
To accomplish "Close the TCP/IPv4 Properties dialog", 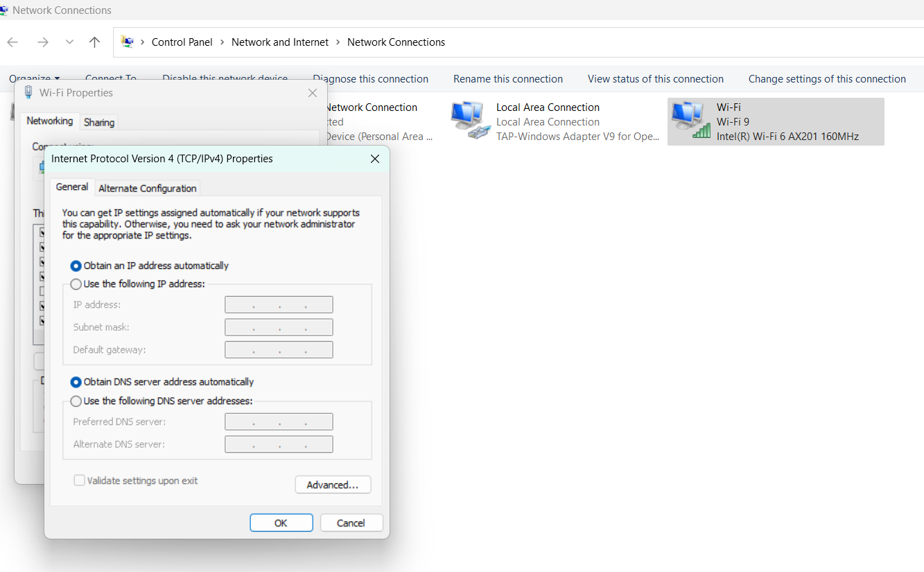I will (375, 159).
